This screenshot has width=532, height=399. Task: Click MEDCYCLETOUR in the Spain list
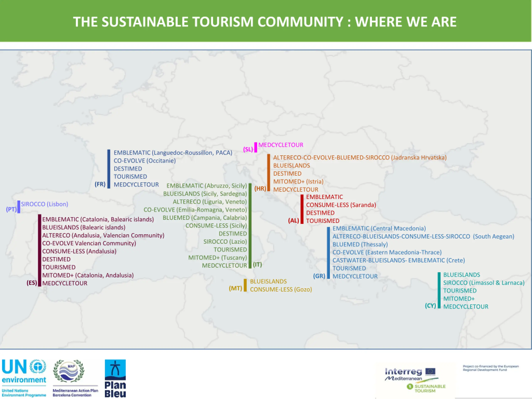click(65, 283)
